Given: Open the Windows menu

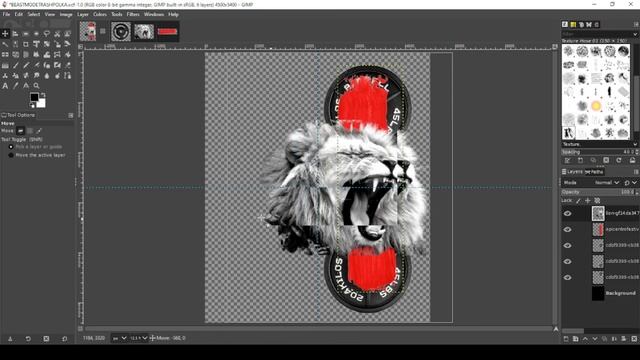Looking at the screenshot, I should (153, 14).
